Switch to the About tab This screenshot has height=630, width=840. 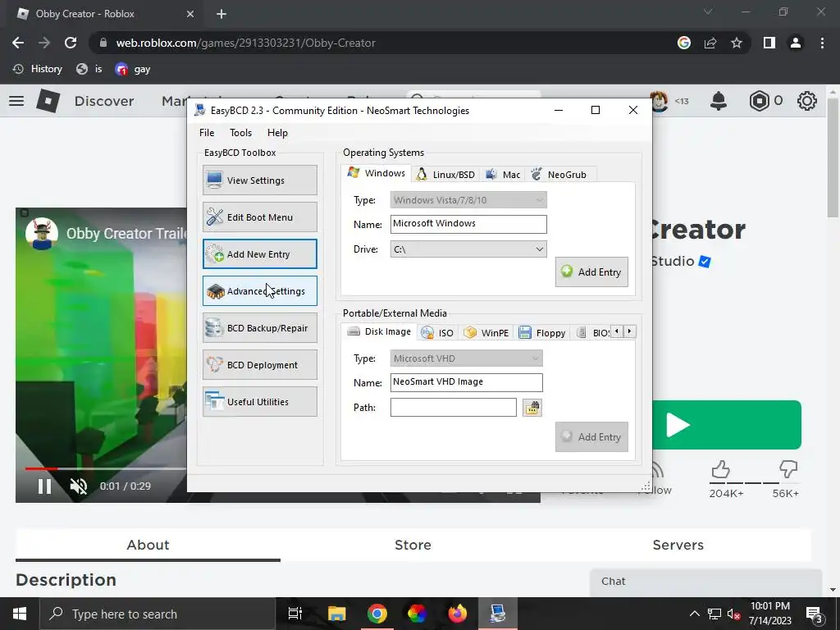(x=148, y=545)
